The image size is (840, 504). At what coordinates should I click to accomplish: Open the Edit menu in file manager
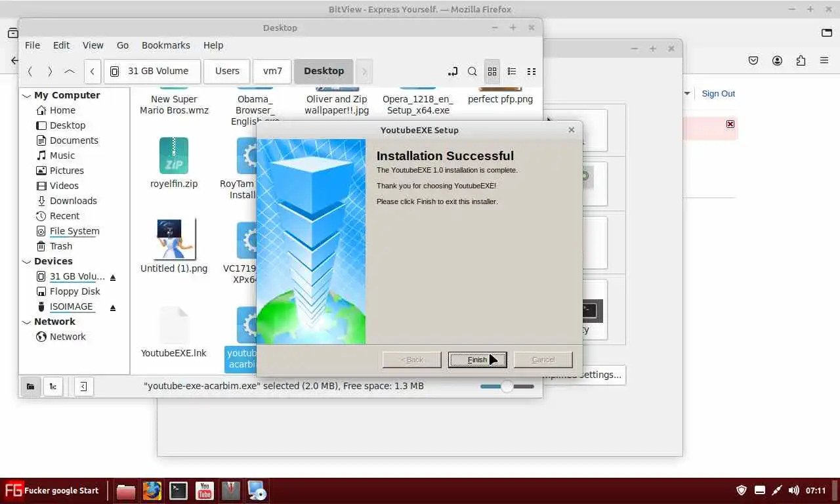point(61,45)
